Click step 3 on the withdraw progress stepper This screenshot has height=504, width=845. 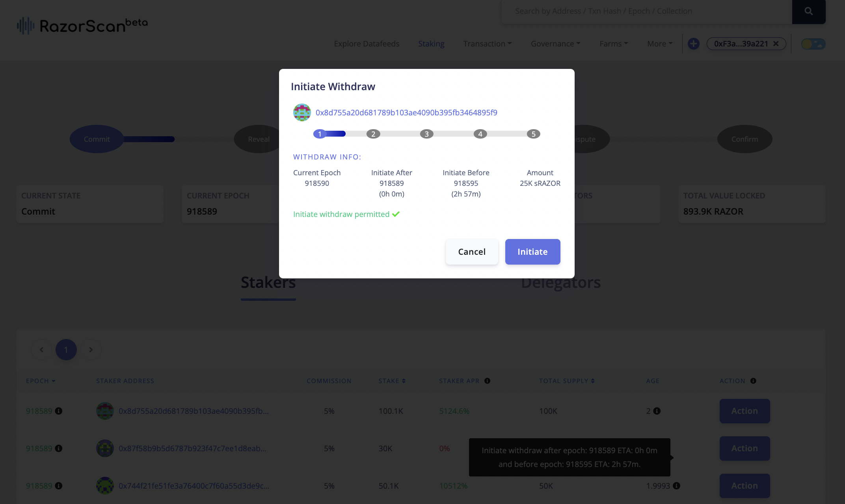pyautogui.click(x=426, y=134)
